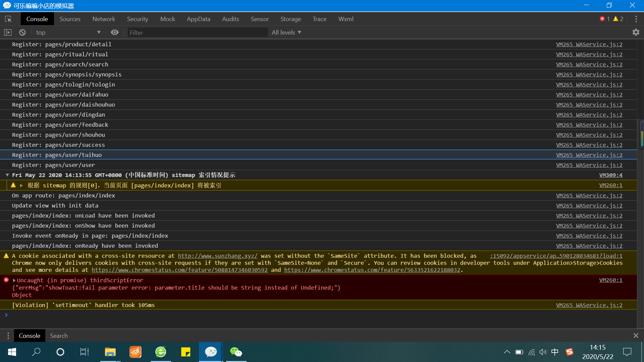Click the inspect element selector icon
This screenshot has width=644, height=362.
tap(8, 19)
